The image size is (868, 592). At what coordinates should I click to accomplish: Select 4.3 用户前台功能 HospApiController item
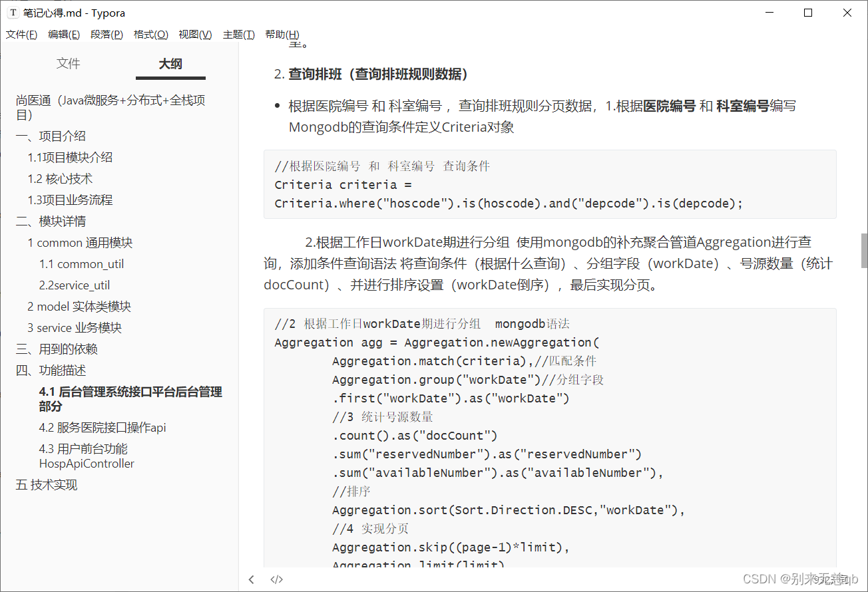87,456
